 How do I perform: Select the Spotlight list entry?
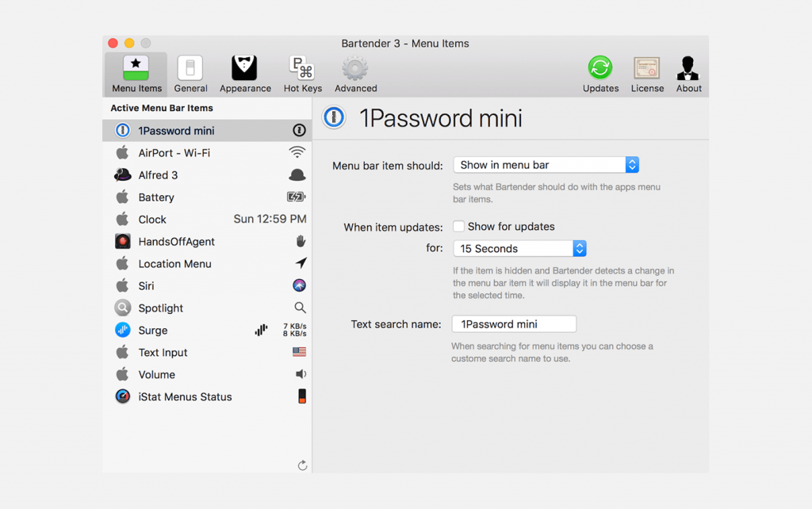[x=207, y=308]
